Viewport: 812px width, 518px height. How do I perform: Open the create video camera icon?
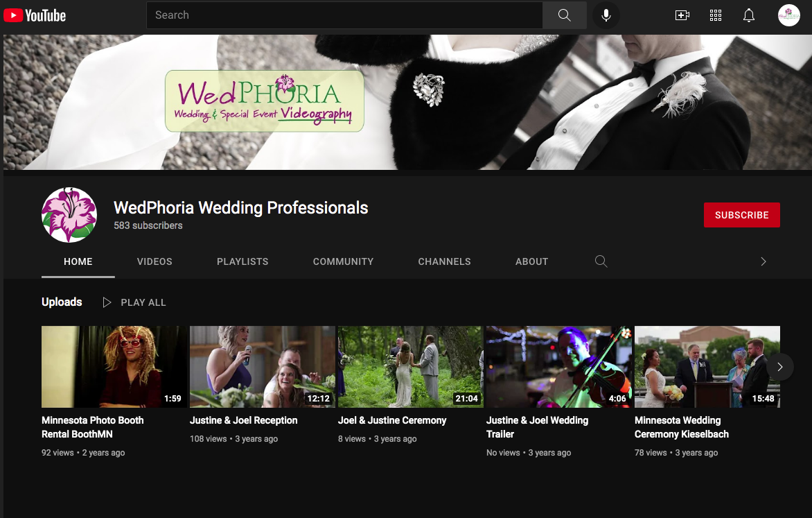[682, 15]
